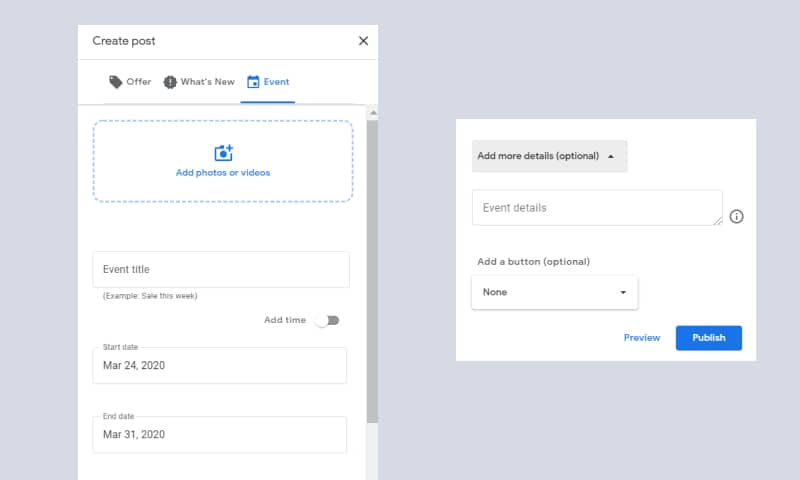
Task: Focus the Event title field
Action: point(221,269)
